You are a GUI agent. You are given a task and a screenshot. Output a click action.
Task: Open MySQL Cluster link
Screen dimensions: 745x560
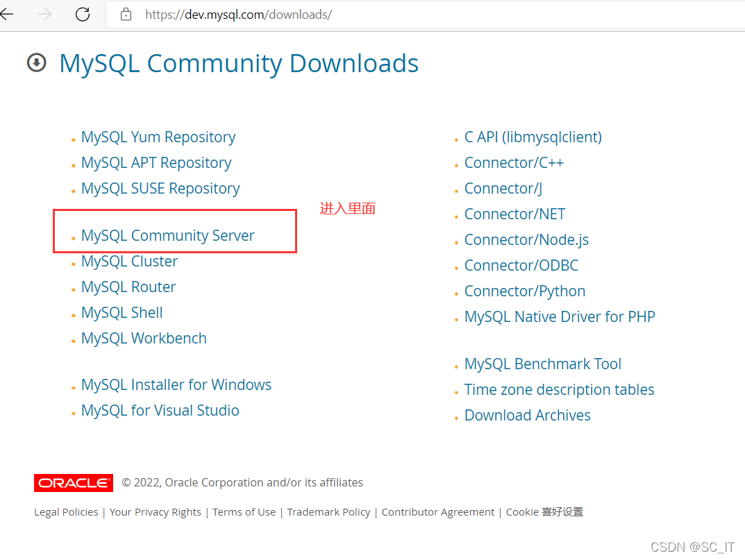pos(129,261)
